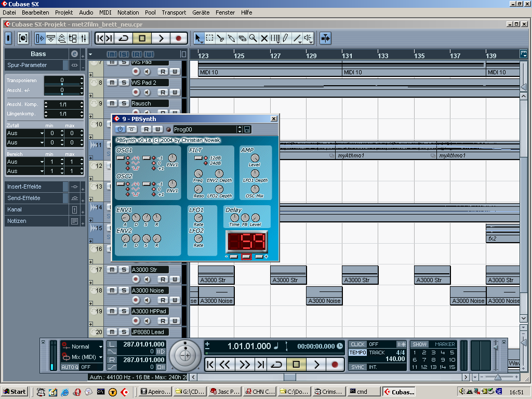Toggle TEMPO track button
Viewport: 532px width, 399px height.
pos(357,353)
